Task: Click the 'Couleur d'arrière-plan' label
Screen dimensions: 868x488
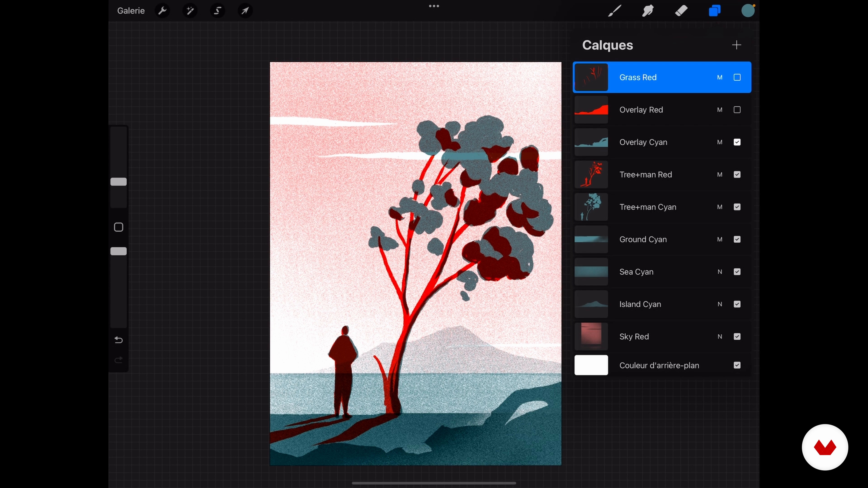Action: point(659,365)
